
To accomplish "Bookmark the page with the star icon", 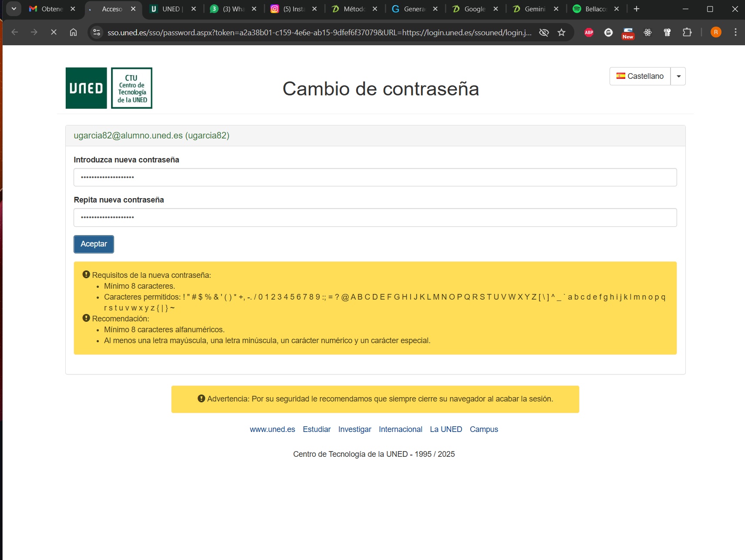I will [561, 32].
